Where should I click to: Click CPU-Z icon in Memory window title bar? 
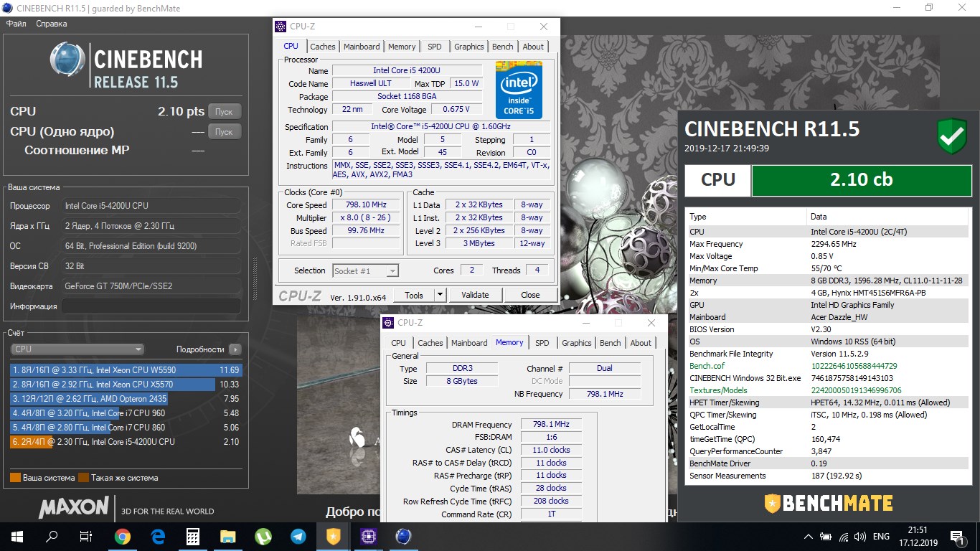(388, 323)
